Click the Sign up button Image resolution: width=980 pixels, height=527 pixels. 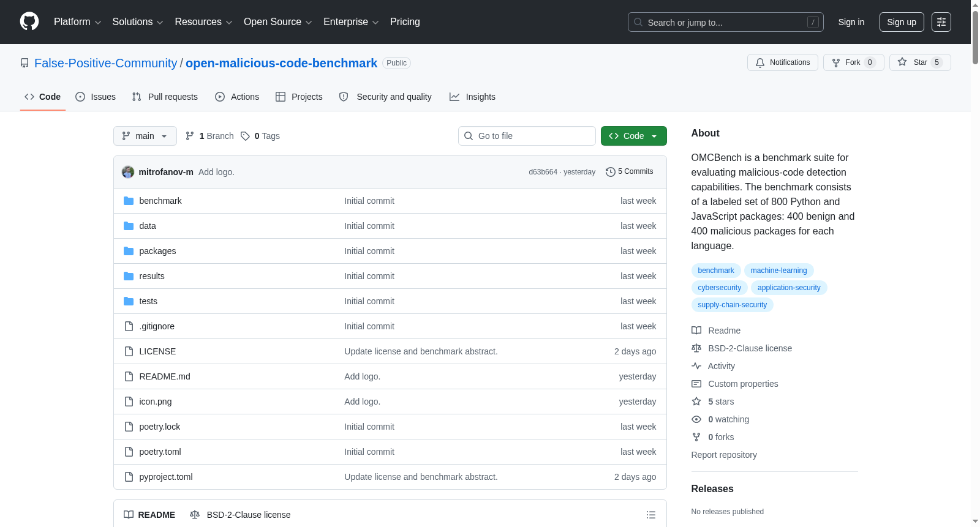tap(902, 22)
